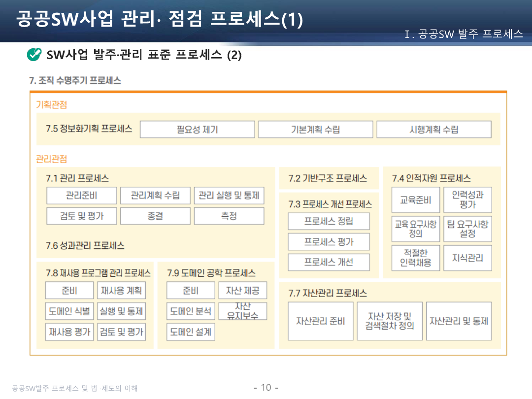Click the 도메인 식별 box
This screenshot has width=532, height=399.
tap(69, 311)
